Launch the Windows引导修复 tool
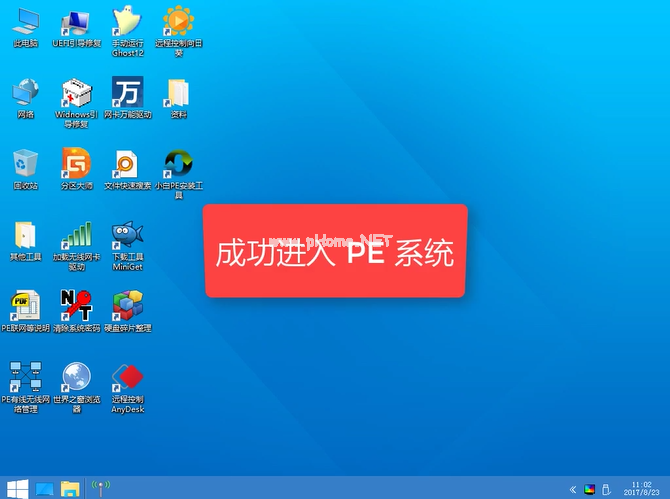The height and width of the screenshot is (499, 670). click(76, 103)
